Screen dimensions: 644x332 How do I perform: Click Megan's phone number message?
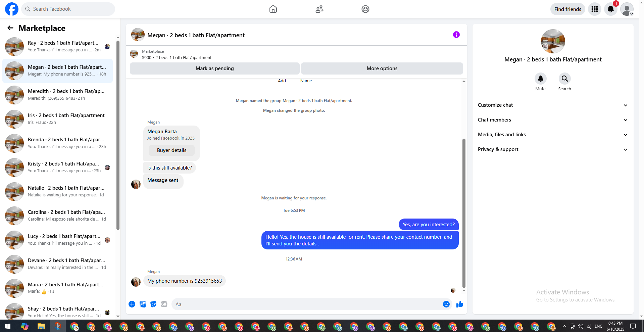[x=185, y=281]
